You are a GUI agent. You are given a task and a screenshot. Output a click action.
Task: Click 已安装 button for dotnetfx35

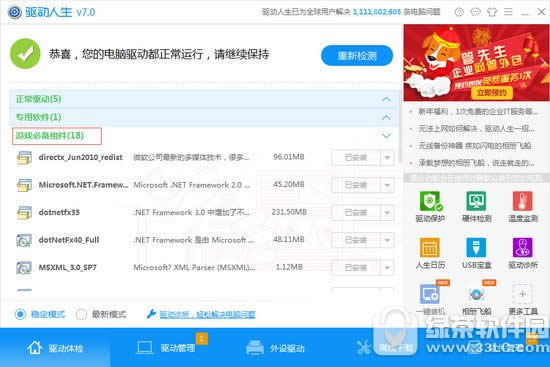356,213
